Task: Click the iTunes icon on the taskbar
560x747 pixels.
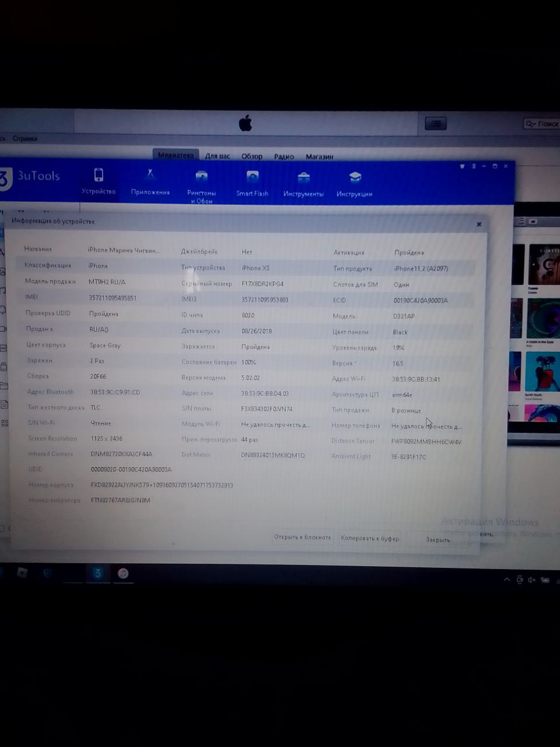Action: 123,573
